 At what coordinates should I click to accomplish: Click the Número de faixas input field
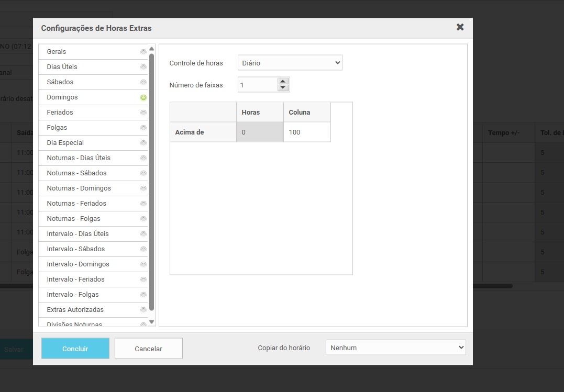click(257, 85)
